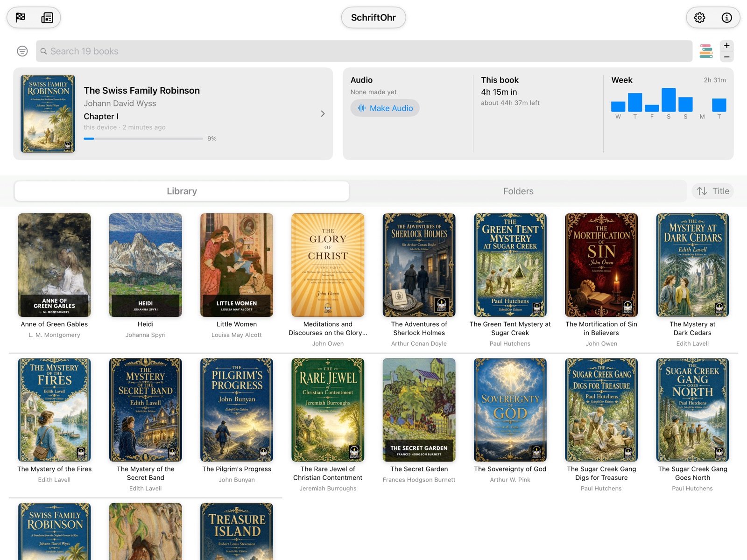Click the 'Frances Hodgson Burnett' author label
Viewport: 747px width, 560px height.
click(x=419, y=480)
